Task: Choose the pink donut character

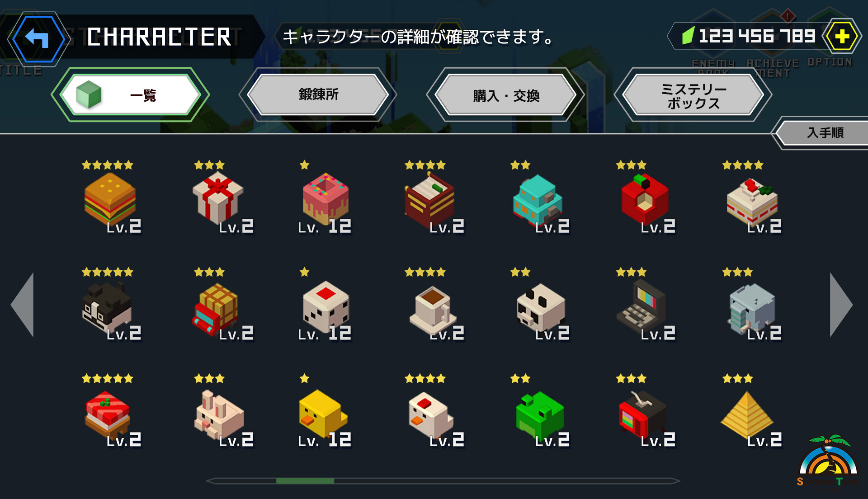Action: 325,198
